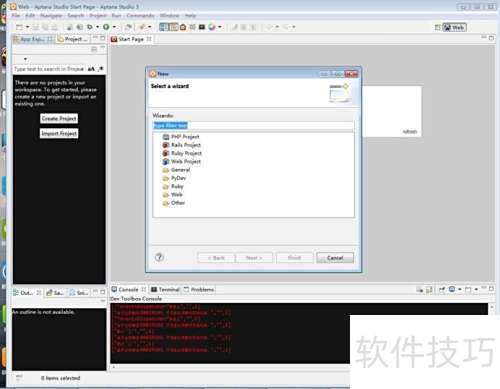Image resolution: width=500 pixels, height=389 pixels.
Task: Toggle the first highlighted blue toolbar button
Action: click(163, 27)
